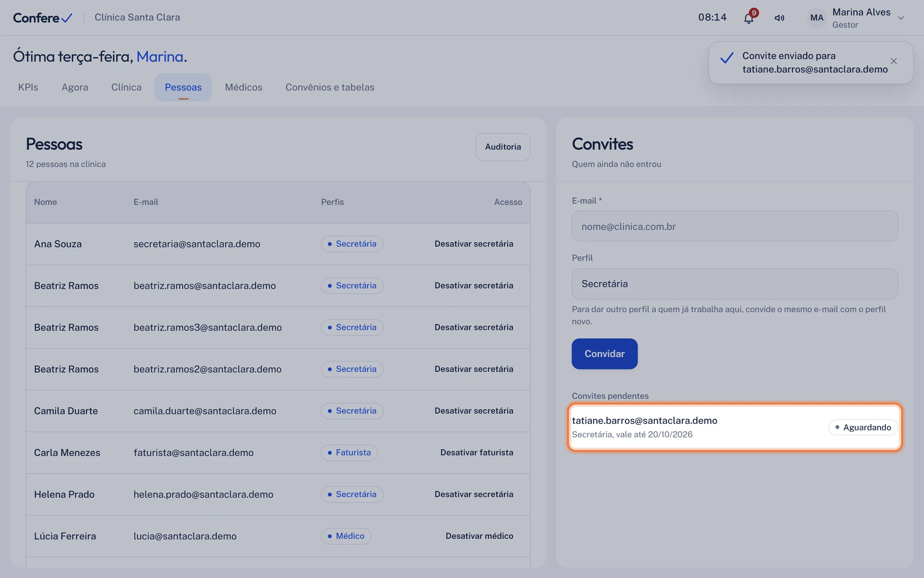Deactivate secretária for Camila Duarte
The image size is (924, 578).
tap(474, 411)
